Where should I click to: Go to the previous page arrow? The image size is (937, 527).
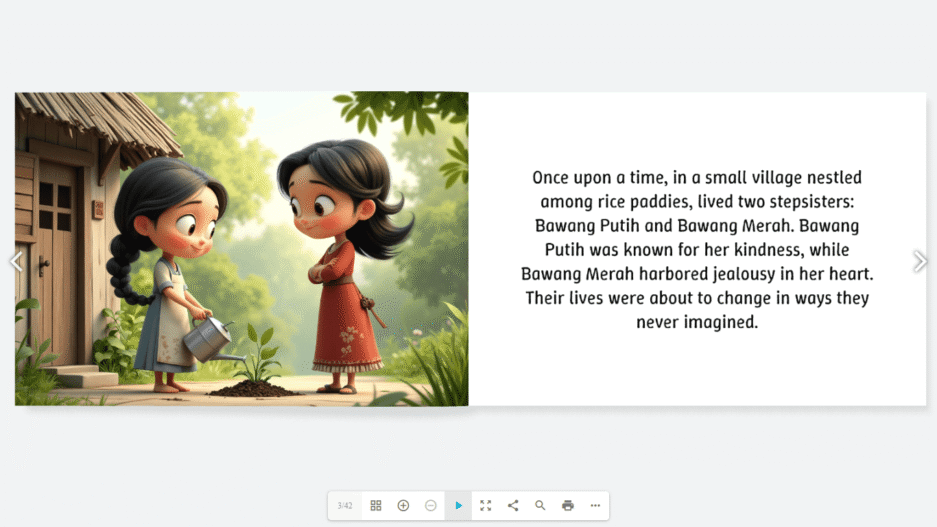tap(16, 261)
